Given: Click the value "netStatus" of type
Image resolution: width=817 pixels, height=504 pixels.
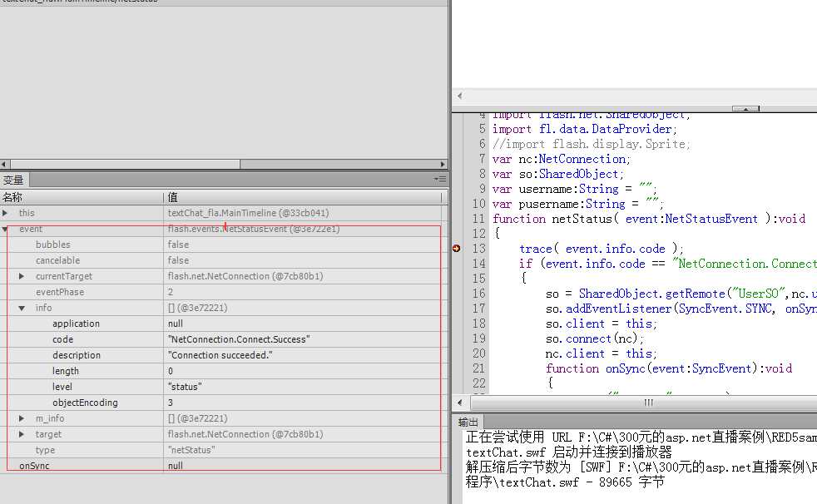Looking at the screenshot, I should point(191,450).
